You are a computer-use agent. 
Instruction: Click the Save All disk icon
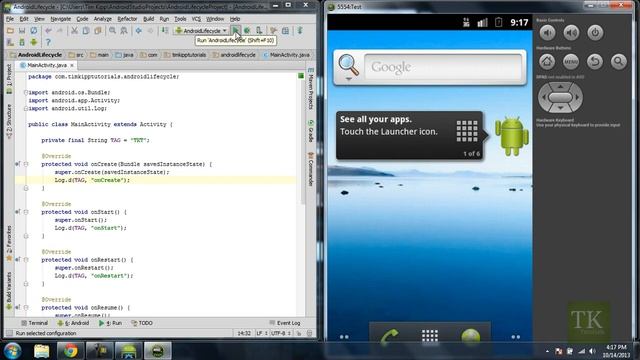click(22, 31)
